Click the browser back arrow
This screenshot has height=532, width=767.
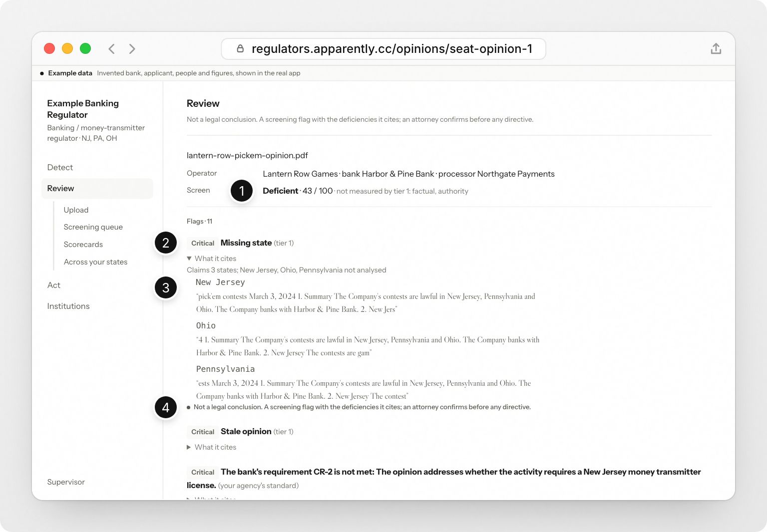[x=111, y=48]
